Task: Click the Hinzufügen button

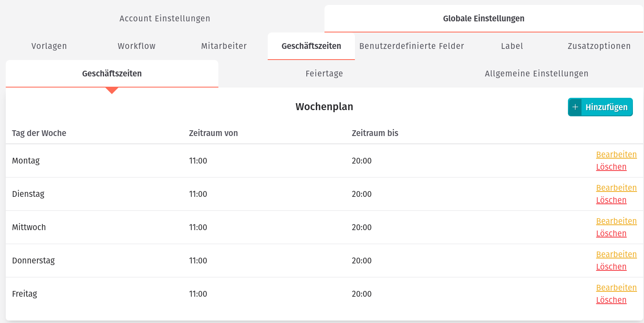Action: 600,107
